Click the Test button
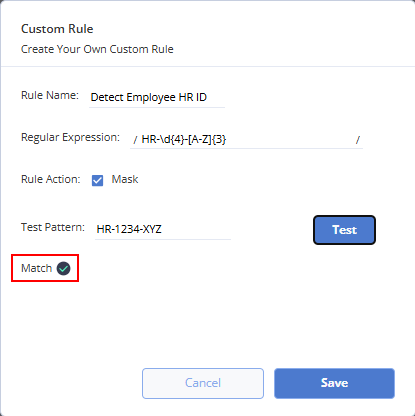 tap(344, 230)
